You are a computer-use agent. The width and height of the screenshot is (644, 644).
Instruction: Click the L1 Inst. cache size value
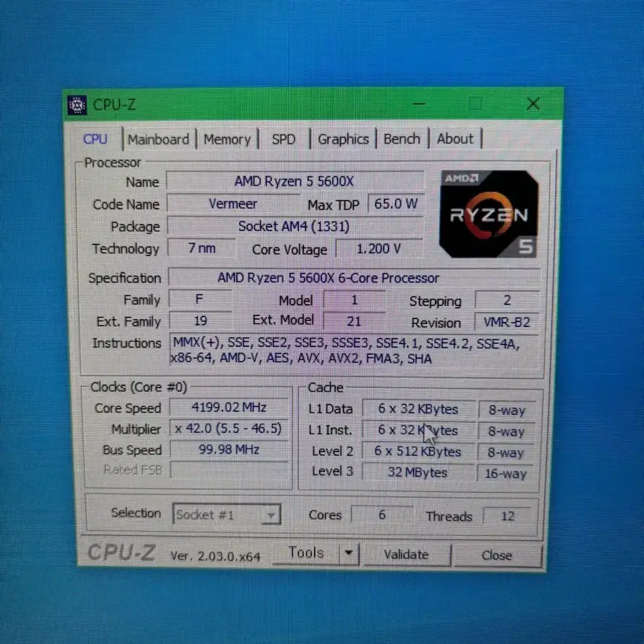click(x=419, y=431)
